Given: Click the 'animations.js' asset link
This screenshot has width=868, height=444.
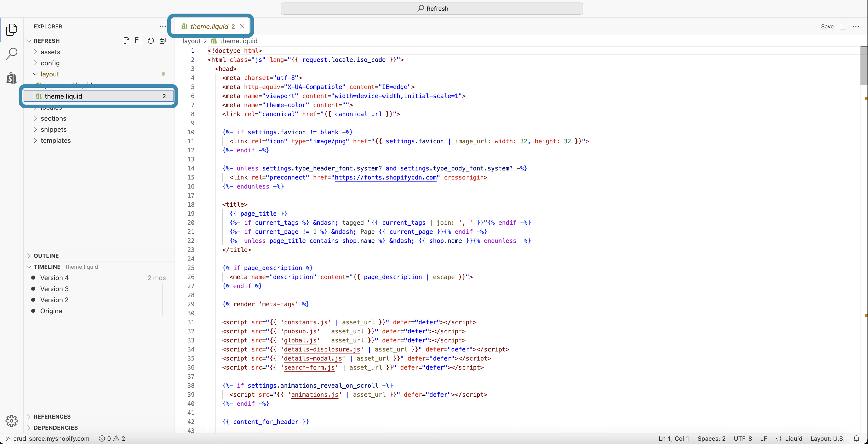Looking at the screenshot, I should (x=315, y=394).
